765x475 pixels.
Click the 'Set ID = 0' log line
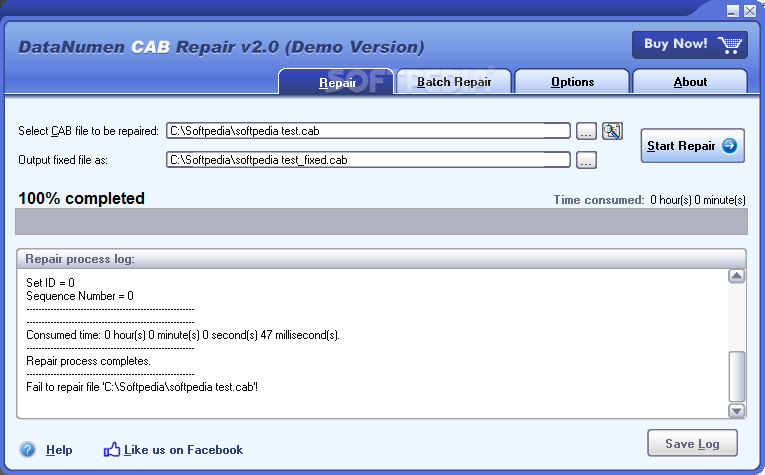tap(50, 283)
